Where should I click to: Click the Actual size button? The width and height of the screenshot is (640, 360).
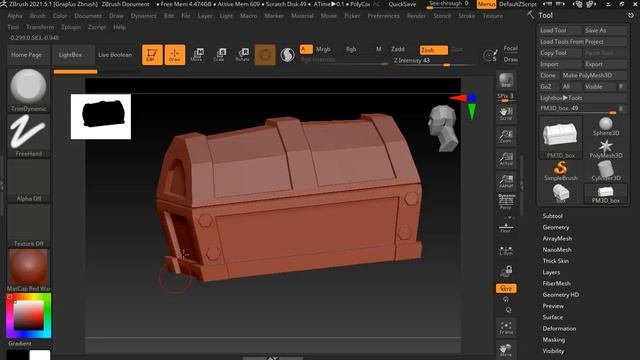pos(506,159)
